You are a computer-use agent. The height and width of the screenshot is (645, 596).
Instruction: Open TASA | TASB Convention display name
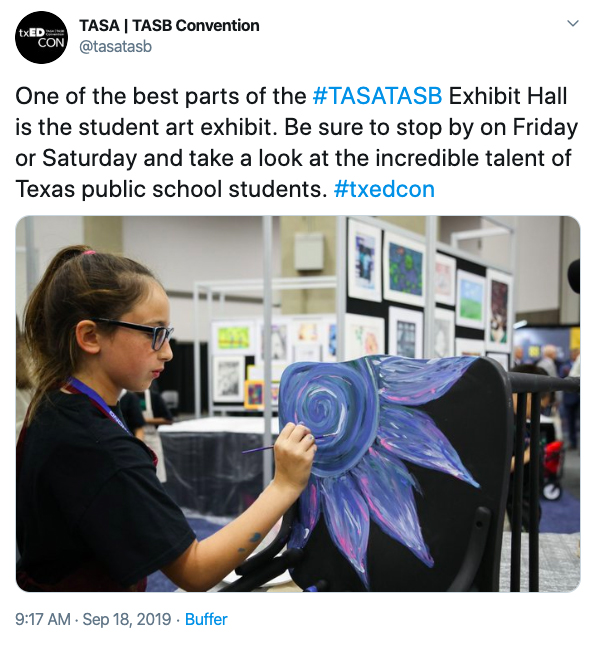coord(169,26)
